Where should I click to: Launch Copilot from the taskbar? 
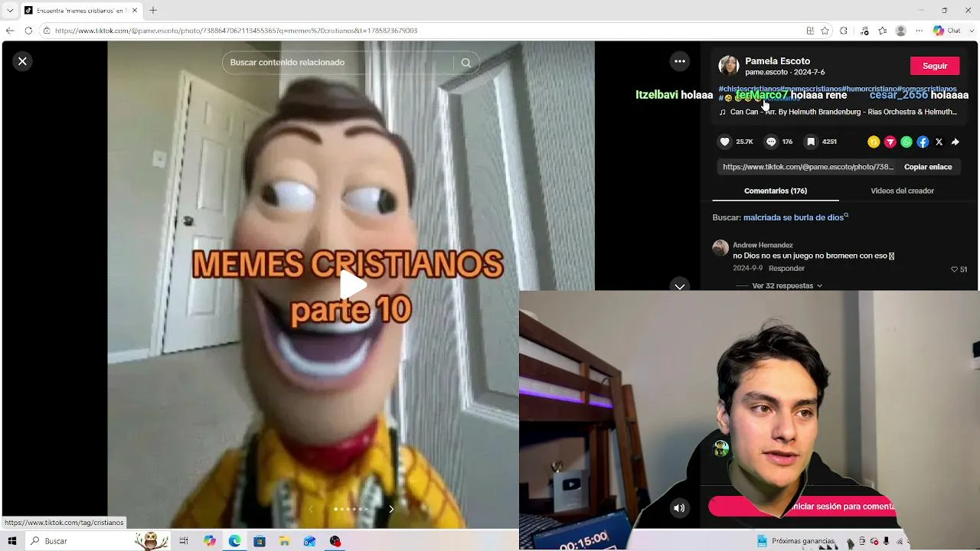click(x=209, y=541)
